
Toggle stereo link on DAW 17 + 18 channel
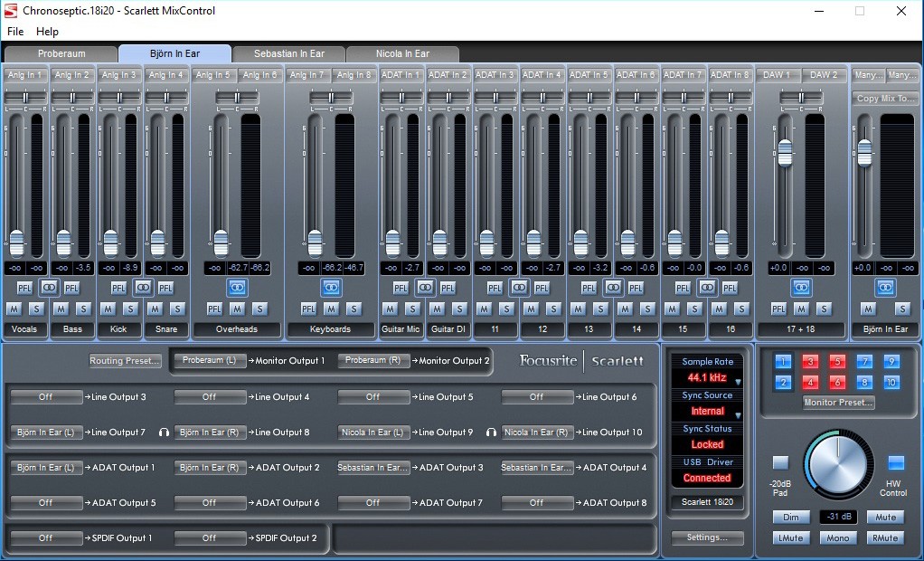tap(801, 287)
